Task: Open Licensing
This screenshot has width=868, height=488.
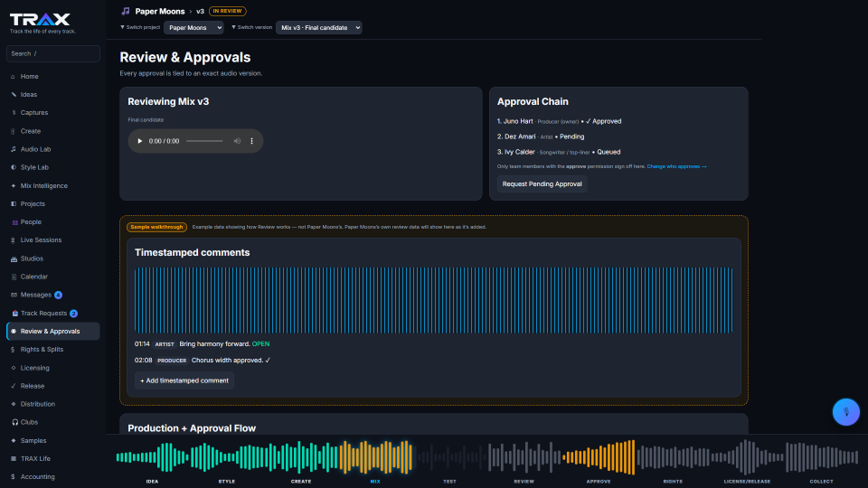Action: pyautogui.click(x=35, y=368)
